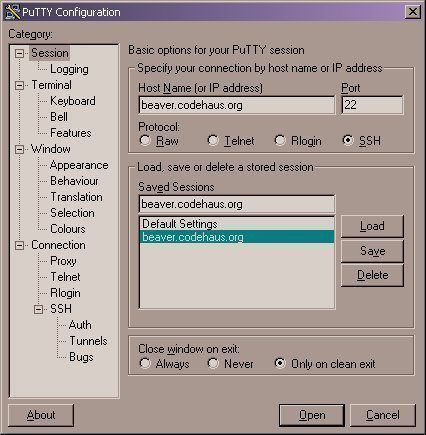Open the Terminal category

tap(51, 85)
